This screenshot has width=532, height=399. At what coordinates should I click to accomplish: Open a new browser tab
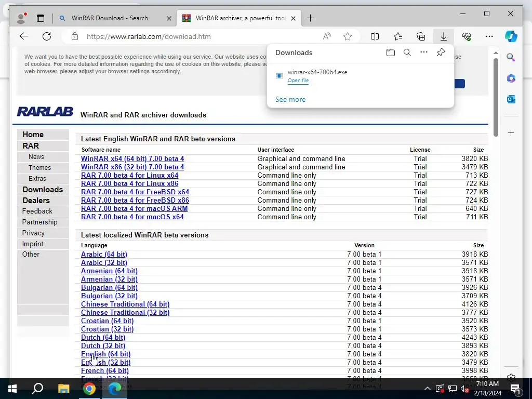tap(310, 18)
